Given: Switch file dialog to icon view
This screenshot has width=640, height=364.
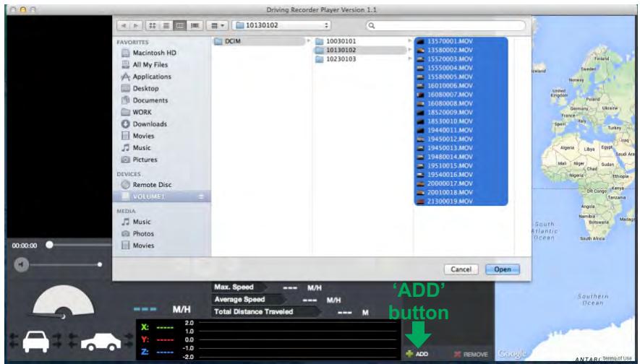Looking at the screenshot, I should click(153, 26).
